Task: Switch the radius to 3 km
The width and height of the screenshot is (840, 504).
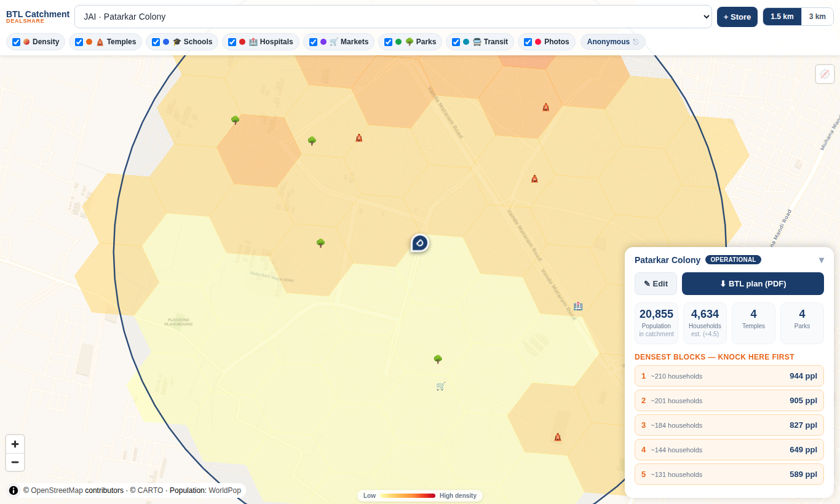Action: [817, 17]
